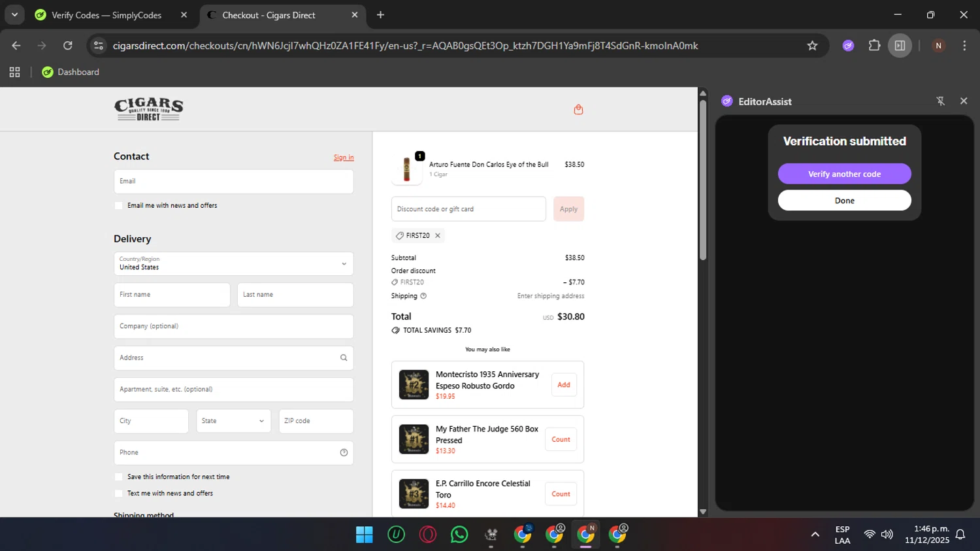Open the tab search dropdown arrow
This screenshot has width=980, height=551.
pyautogui.click(x=14, y=15)
